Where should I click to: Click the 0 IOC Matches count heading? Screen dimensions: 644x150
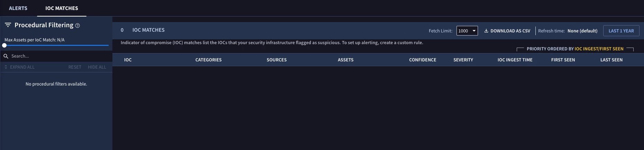(142, 30)
